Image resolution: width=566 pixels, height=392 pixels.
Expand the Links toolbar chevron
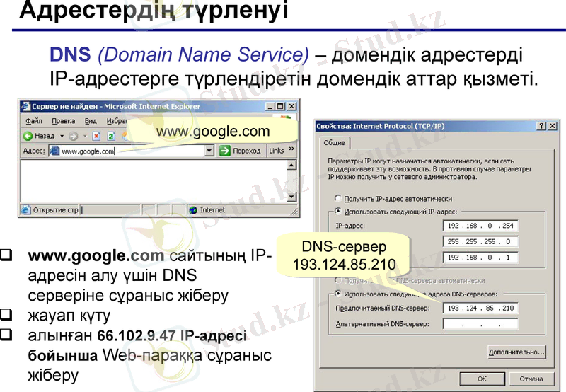tap(291, 149)
